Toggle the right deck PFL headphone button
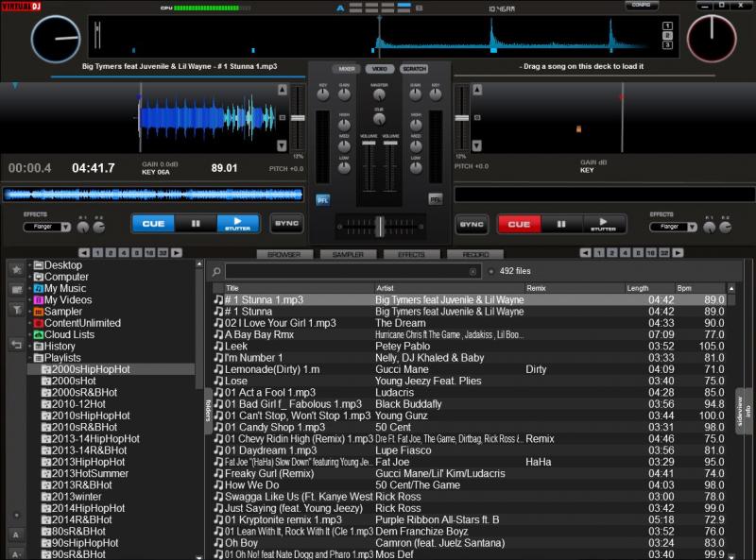 click(436, 199)
